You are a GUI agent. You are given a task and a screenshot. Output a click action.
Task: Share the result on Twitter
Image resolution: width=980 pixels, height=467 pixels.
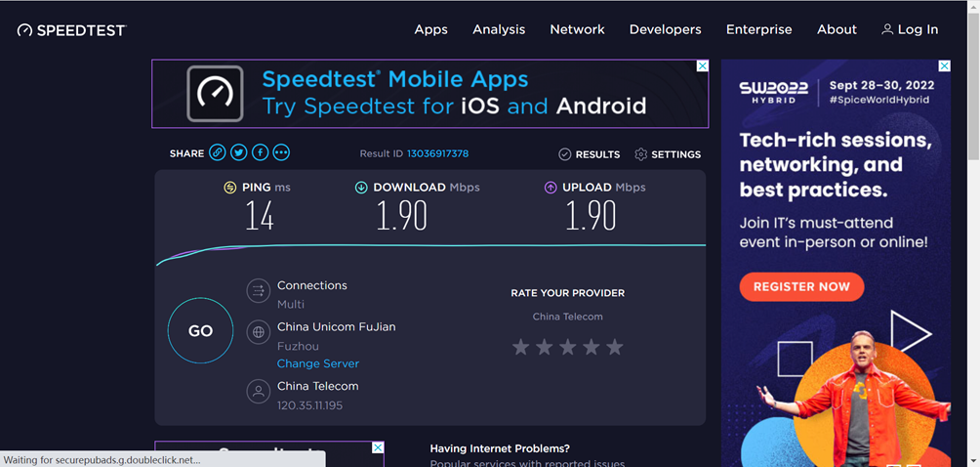point(239,152)
